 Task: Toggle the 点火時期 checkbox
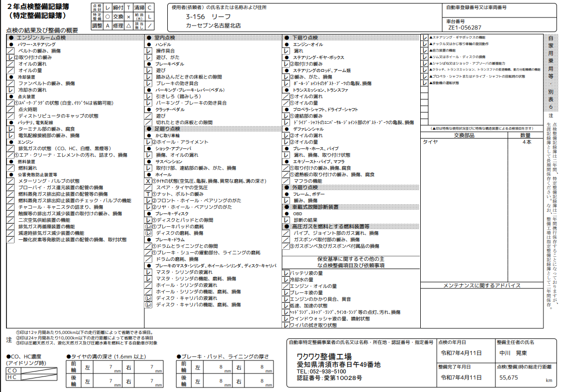[x=11, y=110]
